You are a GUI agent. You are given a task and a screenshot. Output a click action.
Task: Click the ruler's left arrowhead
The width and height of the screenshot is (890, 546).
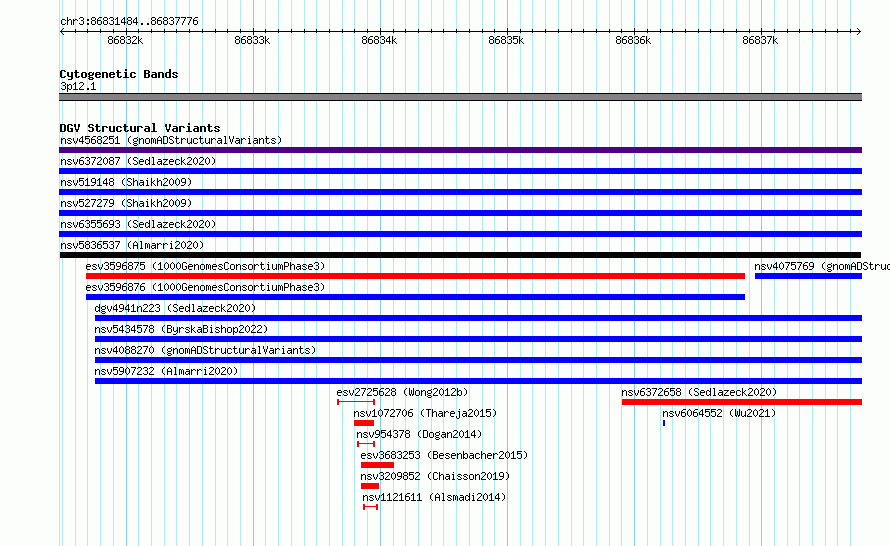click(62, 31)
